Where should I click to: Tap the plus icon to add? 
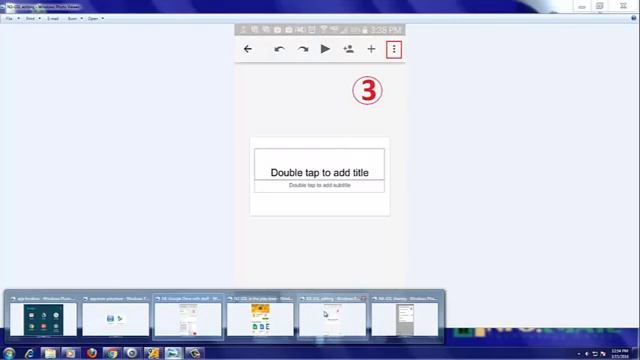[x=371, y=49]
